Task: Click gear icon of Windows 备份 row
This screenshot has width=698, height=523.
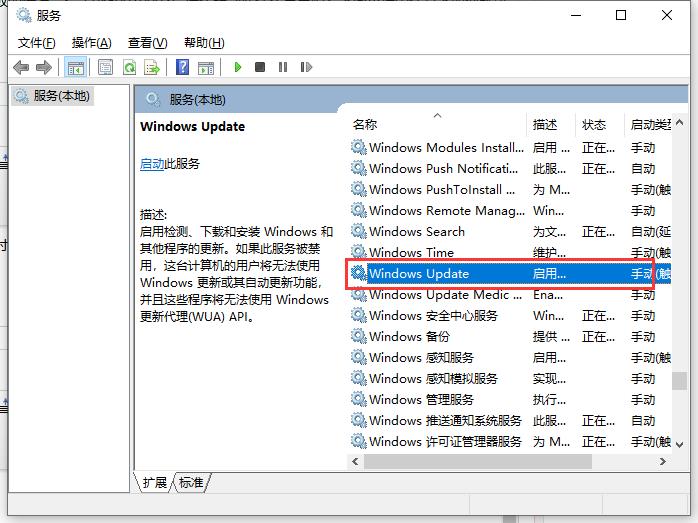Action: click(359, 336)
